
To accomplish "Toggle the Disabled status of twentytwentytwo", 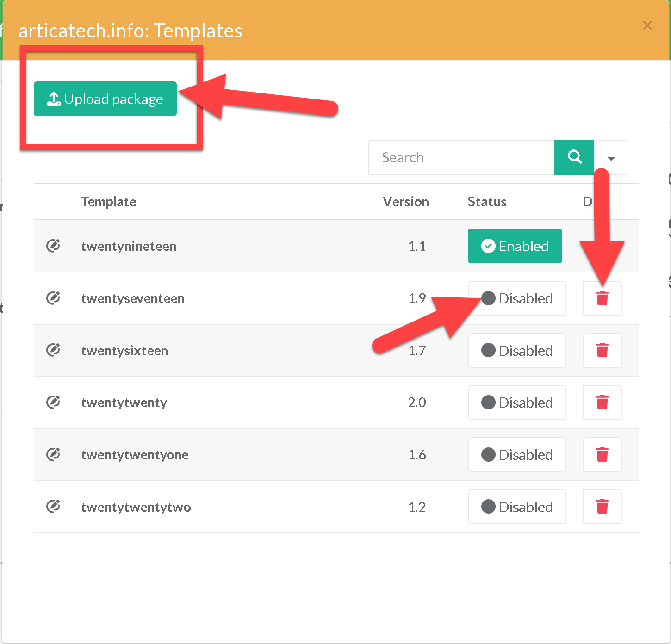I will 516,507.
